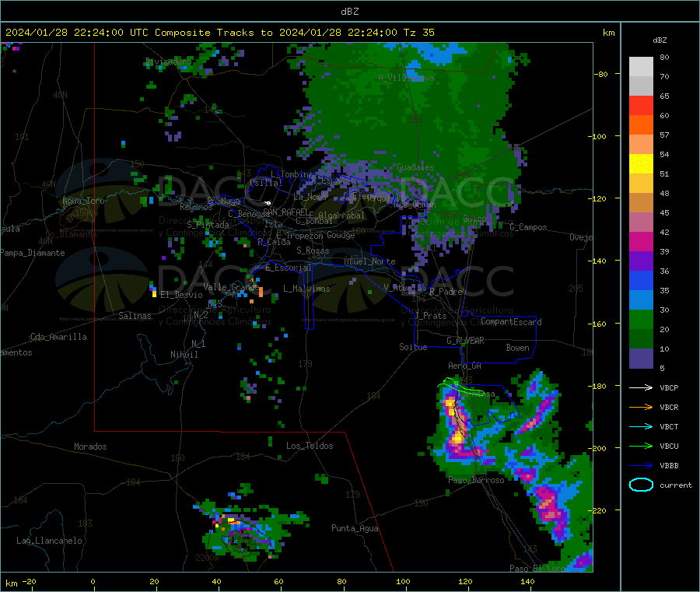Click the Cda_Amarilla map label

[x=58, y=337]
